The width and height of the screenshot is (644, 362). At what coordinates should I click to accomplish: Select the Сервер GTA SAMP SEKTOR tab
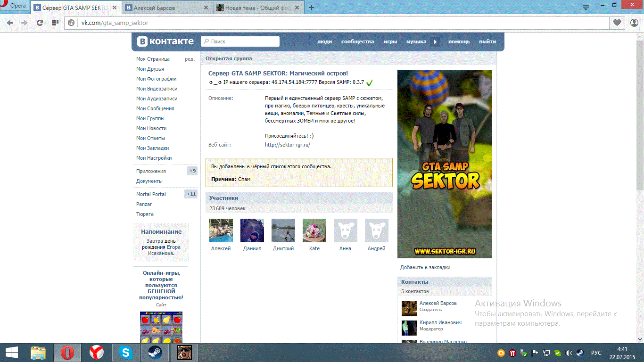point(74,8)
